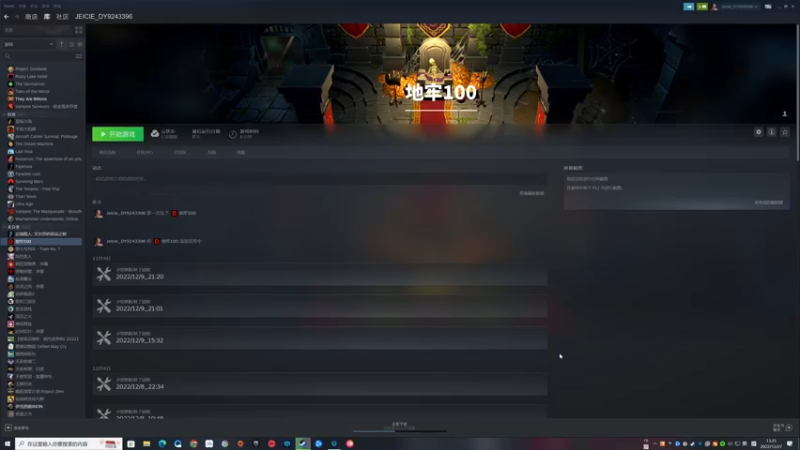The height and width of the screenshot is (450, 800).
Task: Open the community hub tab
Action: [144, 153]
